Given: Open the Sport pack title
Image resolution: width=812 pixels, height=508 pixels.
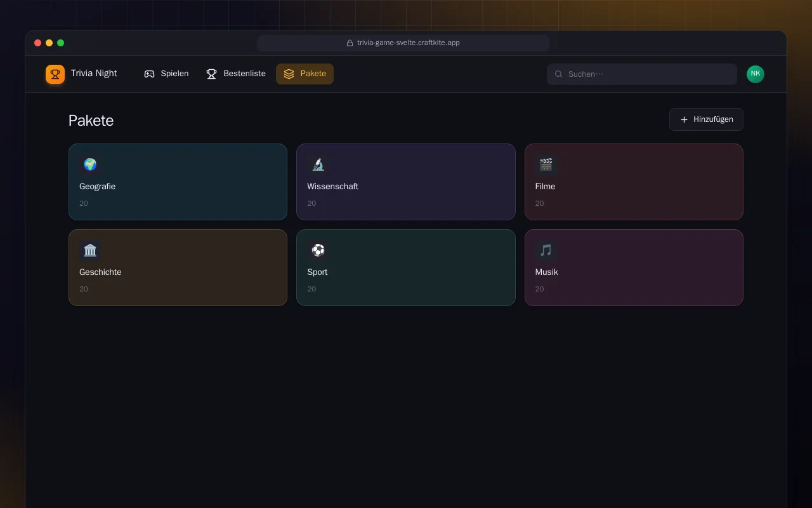Looking at the screenshot, I should pyautogui.click(x=317, y=272).
